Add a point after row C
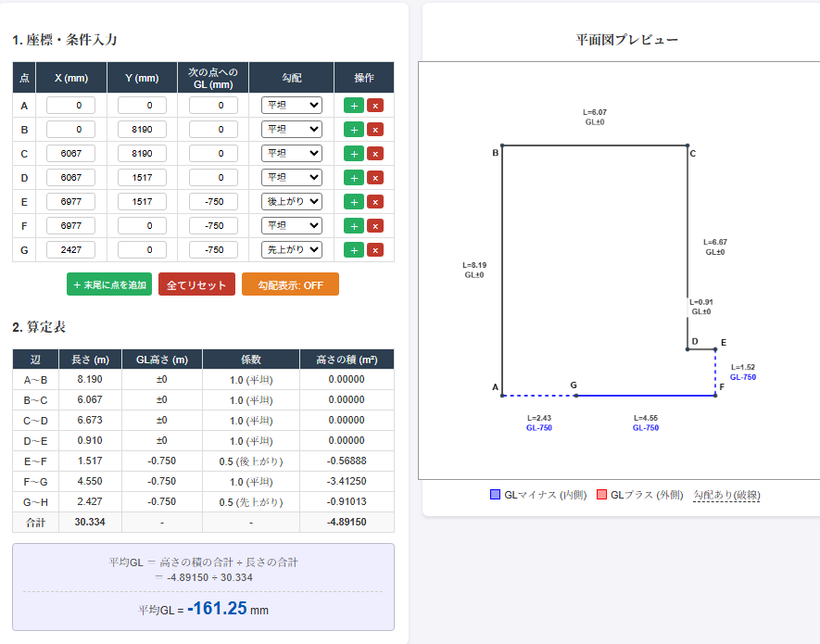This screenshot has width=820, height=644. pyautogui.click(x=353, y=154)
